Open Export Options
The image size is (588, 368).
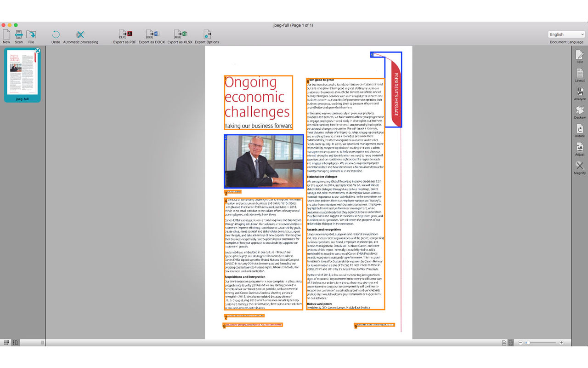coord(207,34)
